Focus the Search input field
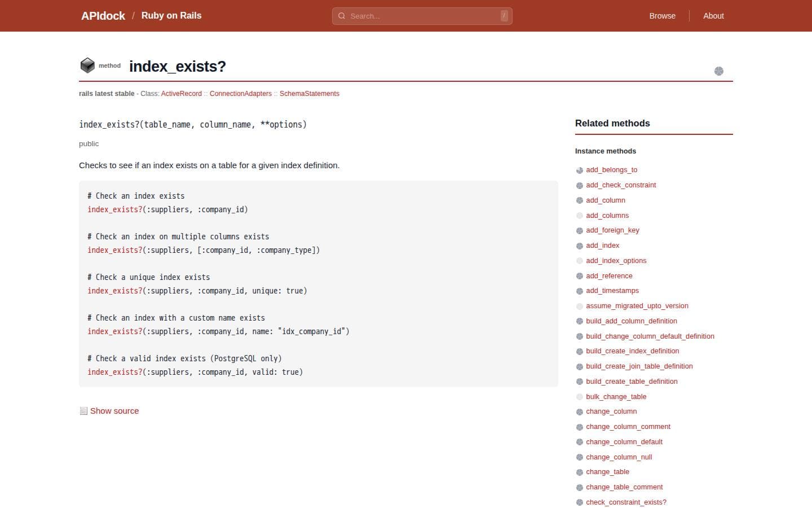This screenshot has height=508, width=812. point(422,16)
